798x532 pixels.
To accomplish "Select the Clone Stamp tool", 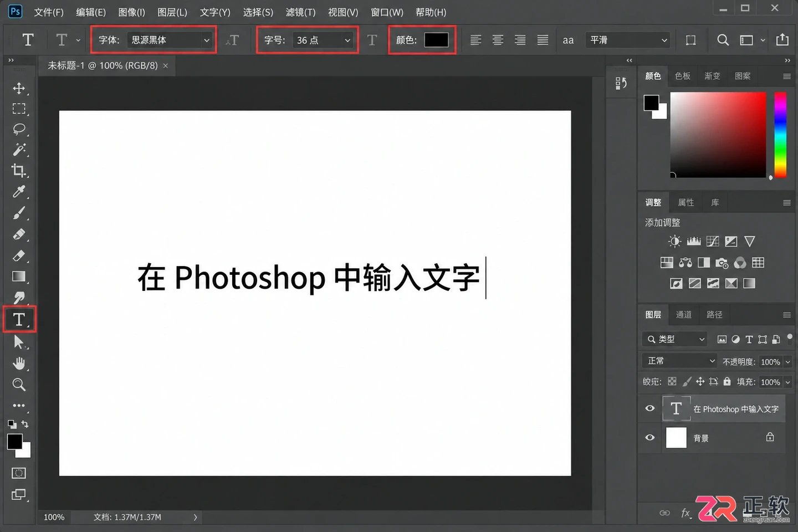I will point(19,234).
